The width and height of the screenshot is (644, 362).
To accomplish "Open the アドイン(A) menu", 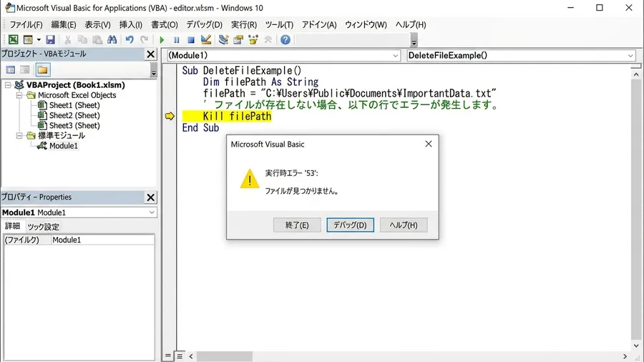I will 319,24.
